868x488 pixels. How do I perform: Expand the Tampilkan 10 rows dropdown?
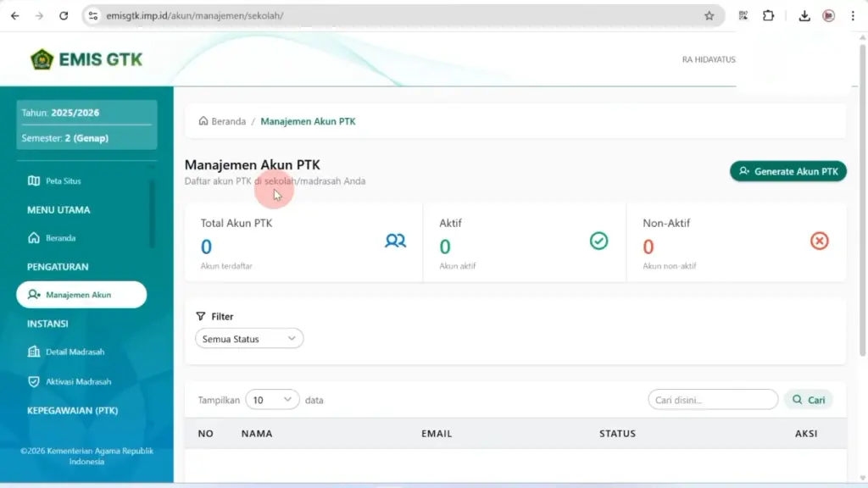[272, 400]
